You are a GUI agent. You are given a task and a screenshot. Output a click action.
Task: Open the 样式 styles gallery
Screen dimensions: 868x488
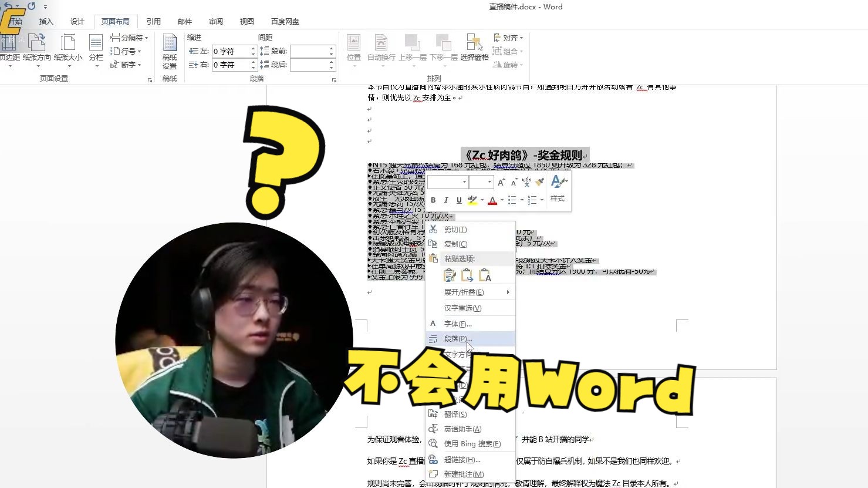pyautogui.click(x=558, y=189)
